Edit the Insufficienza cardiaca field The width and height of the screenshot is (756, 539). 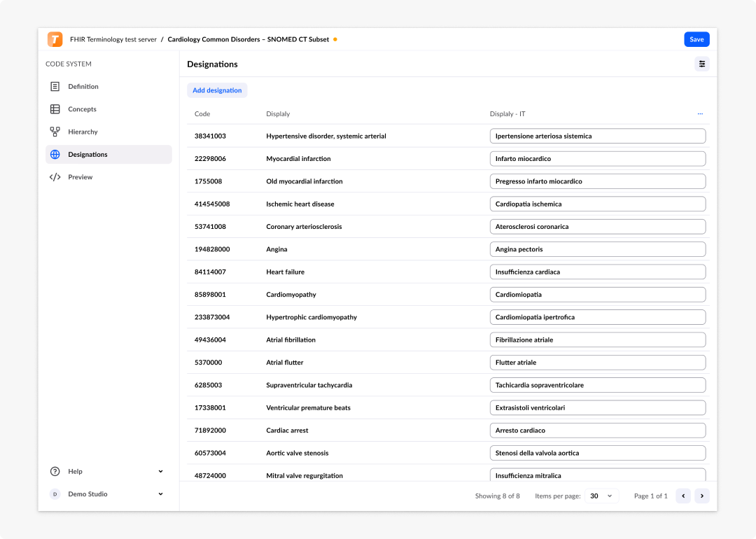point(598,272)
